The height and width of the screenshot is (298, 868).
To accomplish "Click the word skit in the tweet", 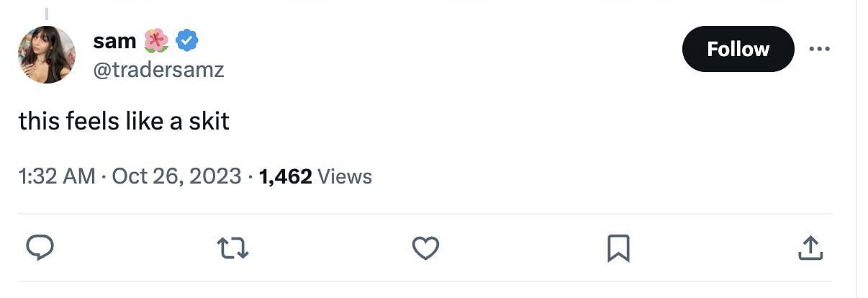I will coord(209,121).
